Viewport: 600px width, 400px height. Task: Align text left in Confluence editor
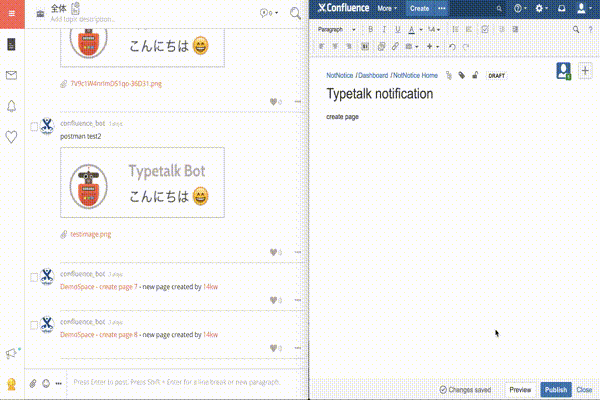[321, 46]
